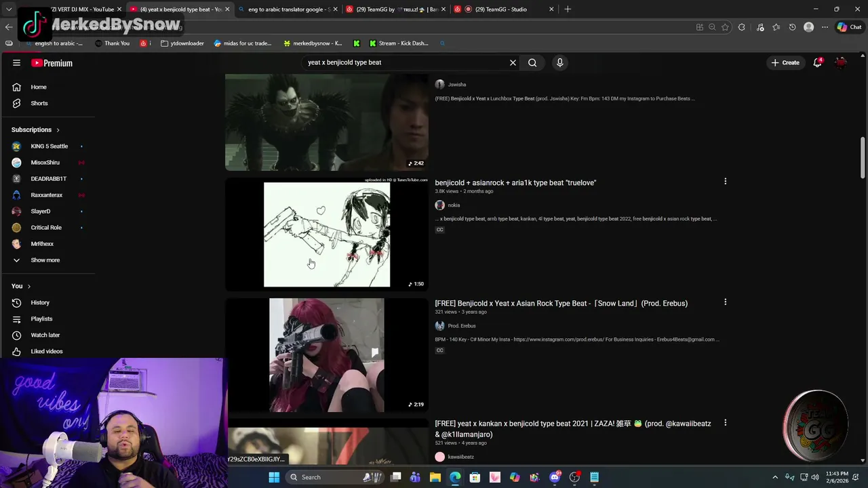This screenshot has width=868, height=488.
Task: Click the CC badge under the truelove video
Action: [439, 230]
